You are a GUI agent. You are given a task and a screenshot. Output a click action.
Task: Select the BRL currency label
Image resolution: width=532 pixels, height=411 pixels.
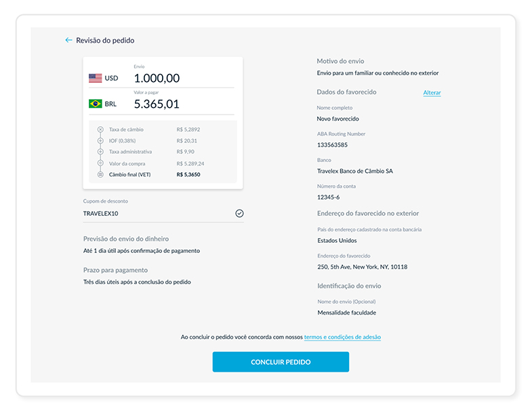click(110, 104)
